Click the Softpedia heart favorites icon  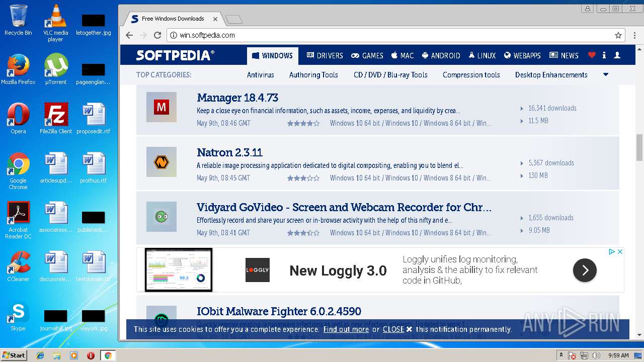(x=592, y=55)
